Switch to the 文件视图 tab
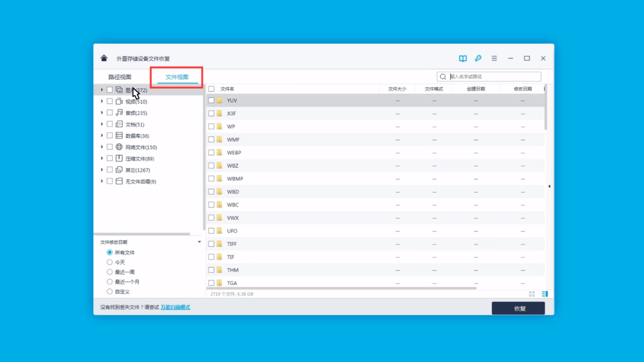The width and height of the screenshot is (644, 362). 177,77
